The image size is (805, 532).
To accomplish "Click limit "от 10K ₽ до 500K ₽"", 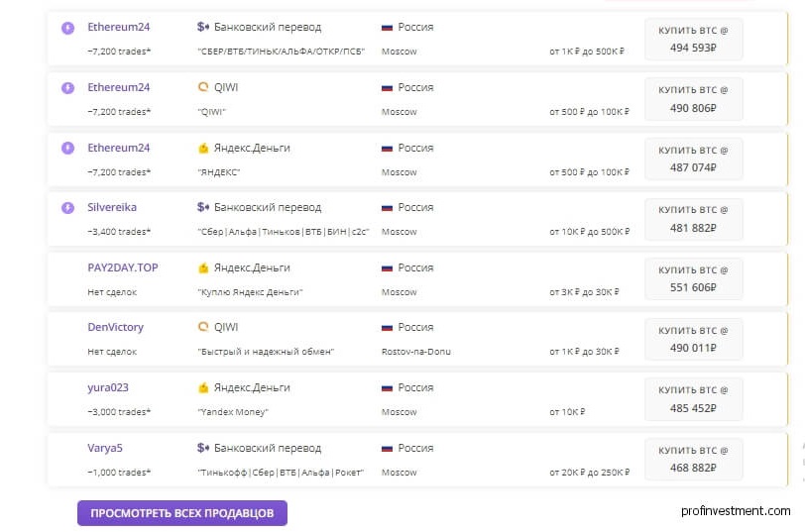I will tap(589, 232).
